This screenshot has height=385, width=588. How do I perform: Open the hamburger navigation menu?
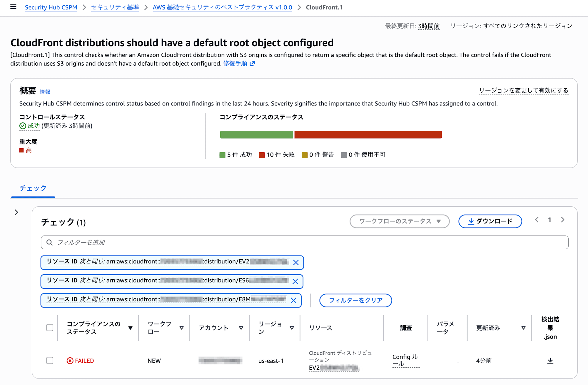(13, 7)
